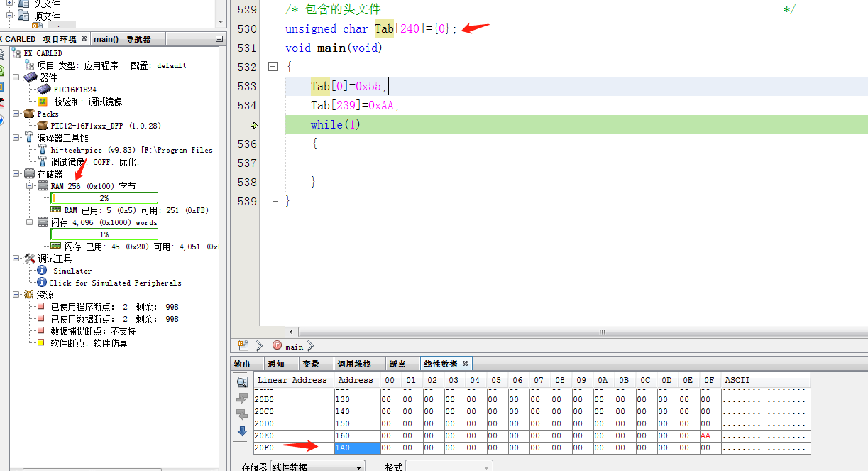
Task: Click the PIC12-16F1xxx_DFP pack icon
Action: (43, 126)
